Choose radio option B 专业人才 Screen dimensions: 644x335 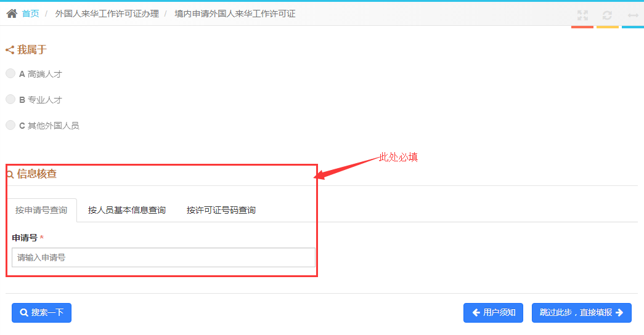(x=10, y=99)
